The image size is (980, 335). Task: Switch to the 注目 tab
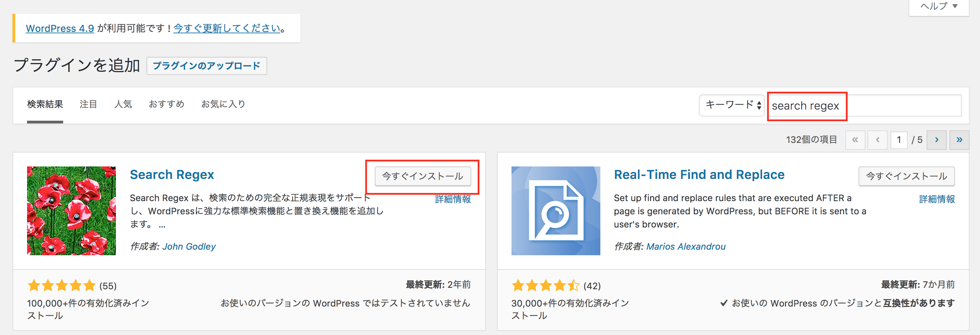[88, 104]
